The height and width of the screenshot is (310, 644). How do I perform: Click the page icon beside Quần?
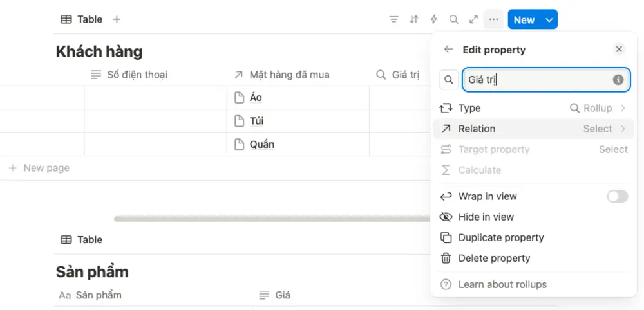pos(239,144)
